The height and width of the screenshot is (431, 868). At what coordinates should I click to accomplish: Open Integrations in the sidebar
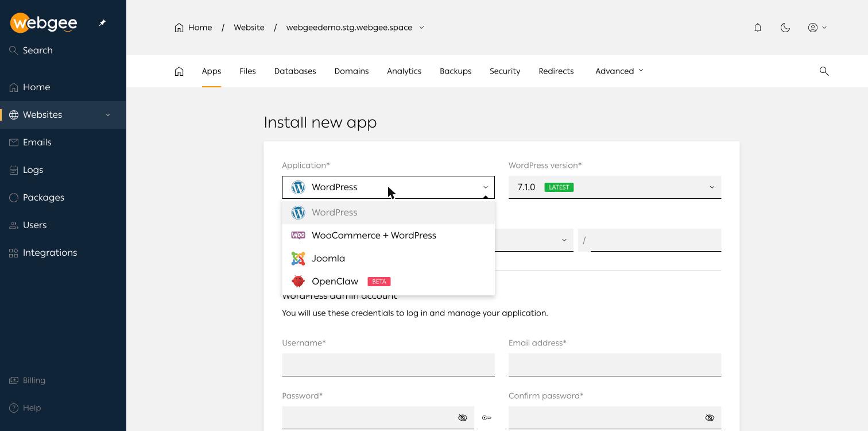[x=63, y=253]
